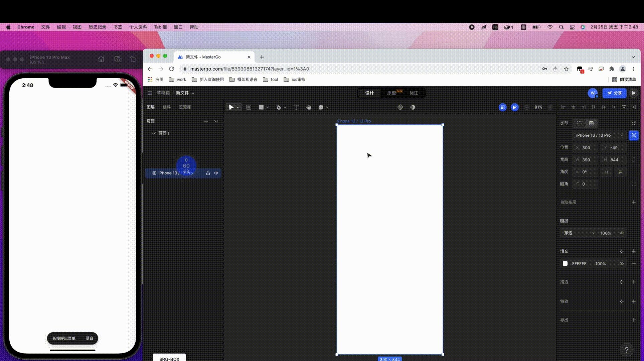Switch to the 原型 tab

pyautogui.click(x=391, y=93)
